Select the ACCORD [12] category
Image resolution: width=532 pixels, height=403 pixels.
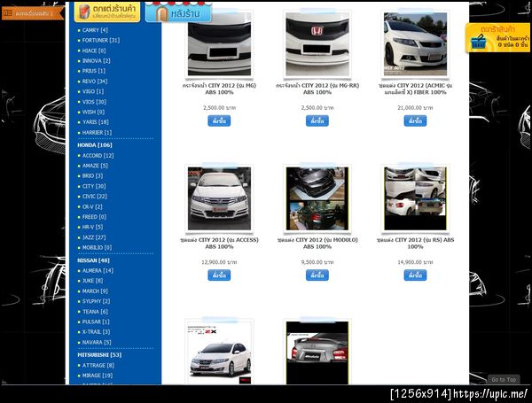click(x=98, y=156)
